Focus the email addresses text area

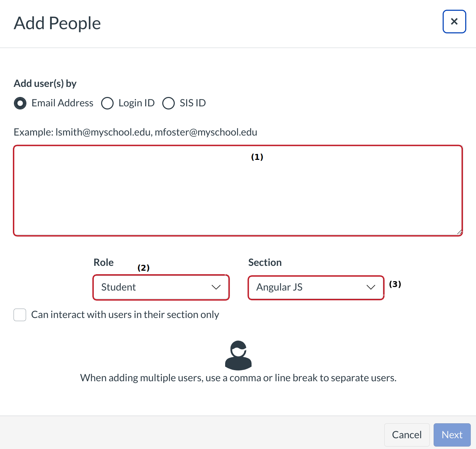238,191
